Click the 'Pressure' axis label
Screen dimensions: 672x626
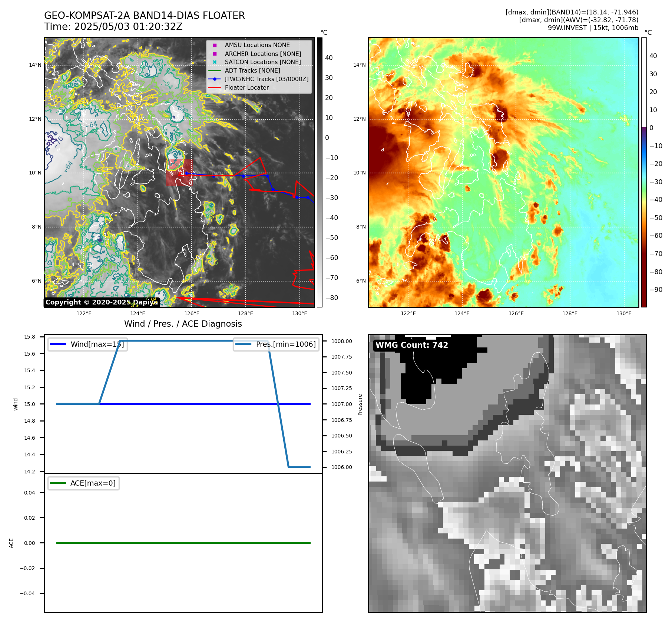[x=360, y=404]
